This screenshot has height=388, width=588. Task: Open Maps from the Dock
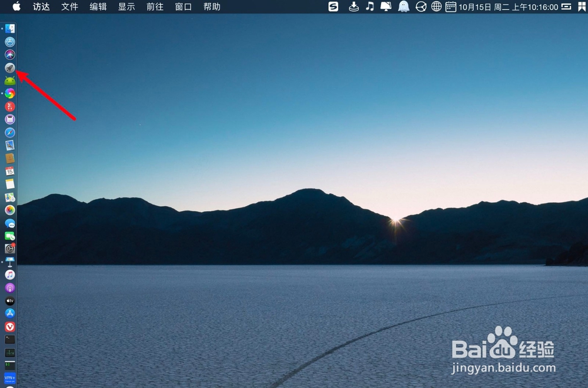tap(10, 197)
